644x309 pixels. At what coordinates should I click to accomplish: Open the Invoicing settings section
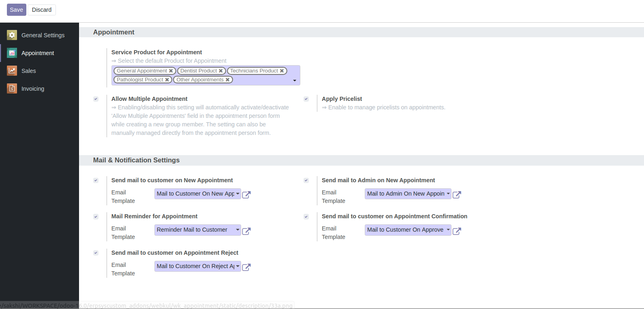coord(33,89)
